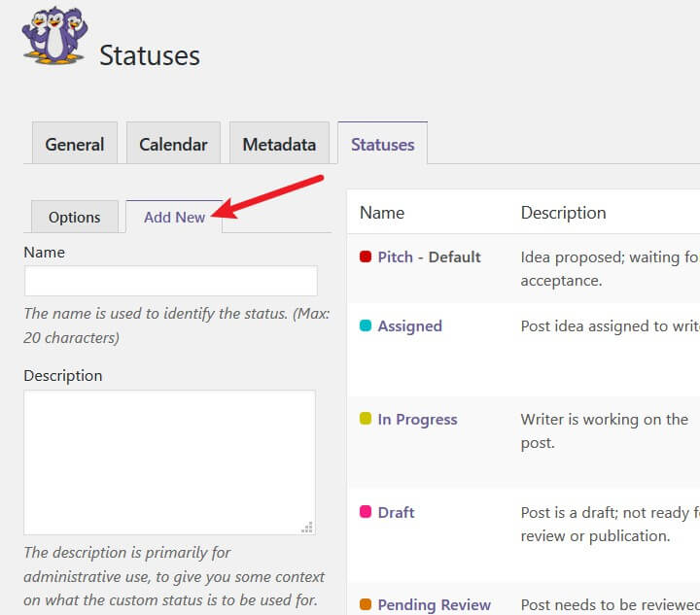Click the teal Assigned color swatch

[x=366, y=325]
